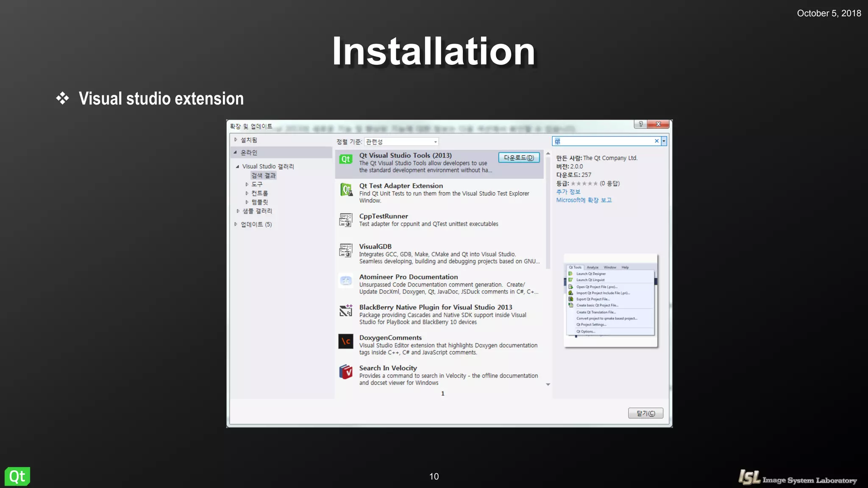Select the Qt Test Adapter Extension icon
The height and width of the screenshot is (488, 868).
coord(346,190)
